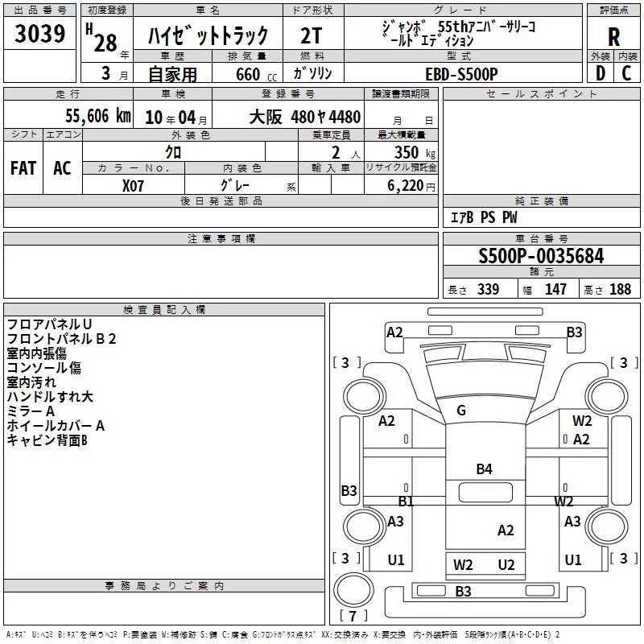Click the セールスポイント header
The width and height of the screenshot is (644, 644).
pos(541,93)
